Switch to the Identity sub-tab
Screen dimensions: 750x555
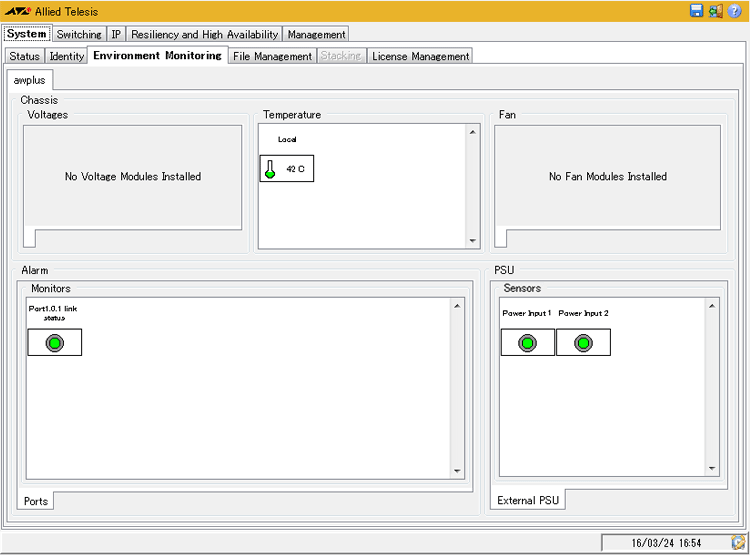(67, 56)
